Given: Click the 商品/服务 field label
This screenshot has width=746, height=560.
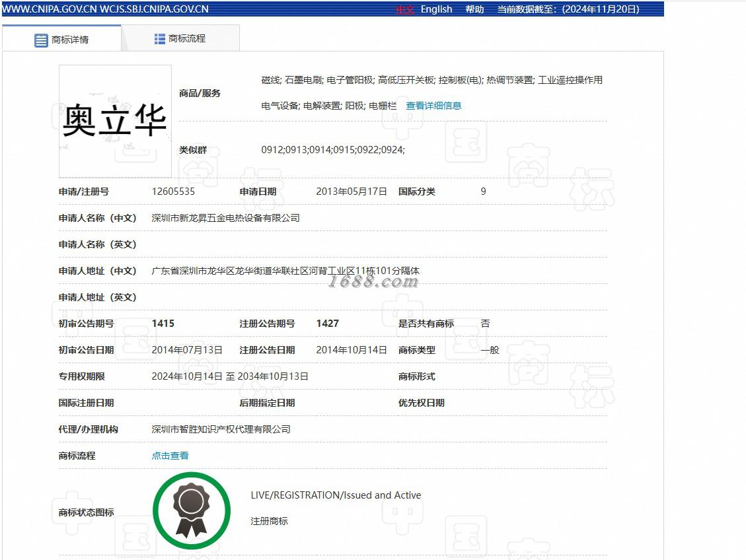Looking at the screenshot, I should click(x=200, y=93).
